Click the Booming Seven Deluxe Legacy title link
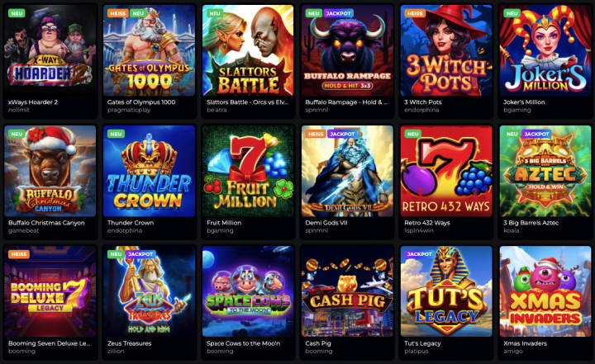The height and width of the screenshot is (364, 595). (50, 343)
